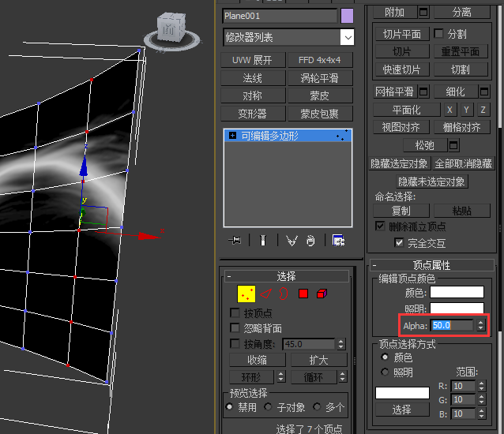
Task: Click the Plane001 object name field
Action: [280, 16]
